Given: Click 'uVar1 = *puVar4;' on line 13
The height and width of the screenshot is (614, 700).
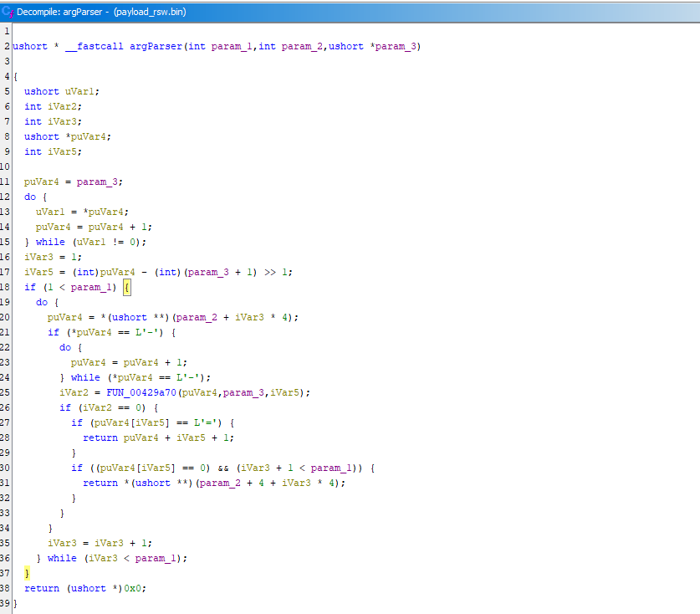Looking at the screenshot, I should click(x=82, y=212).
